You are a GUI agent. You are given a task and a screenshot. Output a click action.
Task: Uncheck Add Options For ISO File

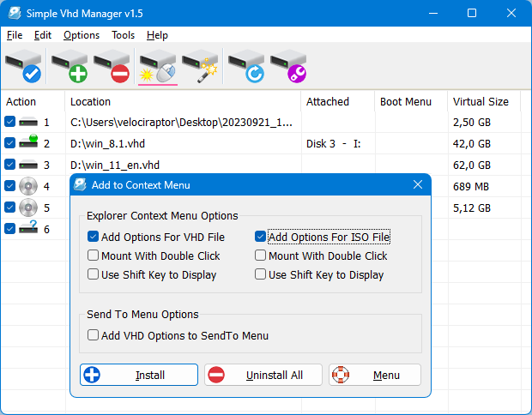(261, 237)
